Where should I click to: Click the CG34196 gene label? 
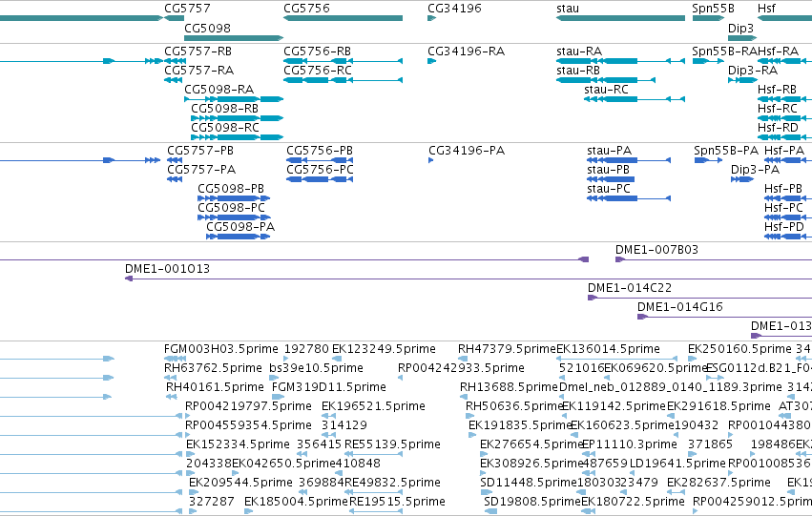(454, 9)
